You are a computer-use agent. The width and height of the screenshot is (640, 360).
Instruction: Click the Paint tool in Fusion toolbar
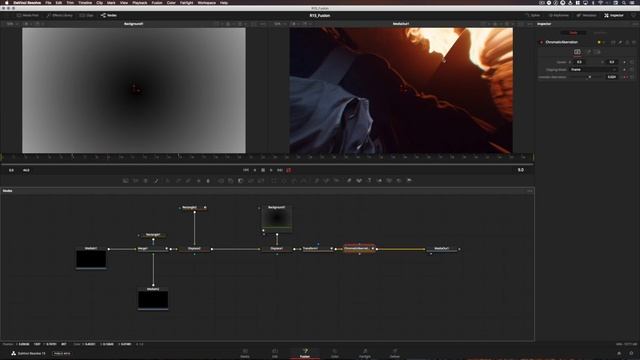click(156, 180)
